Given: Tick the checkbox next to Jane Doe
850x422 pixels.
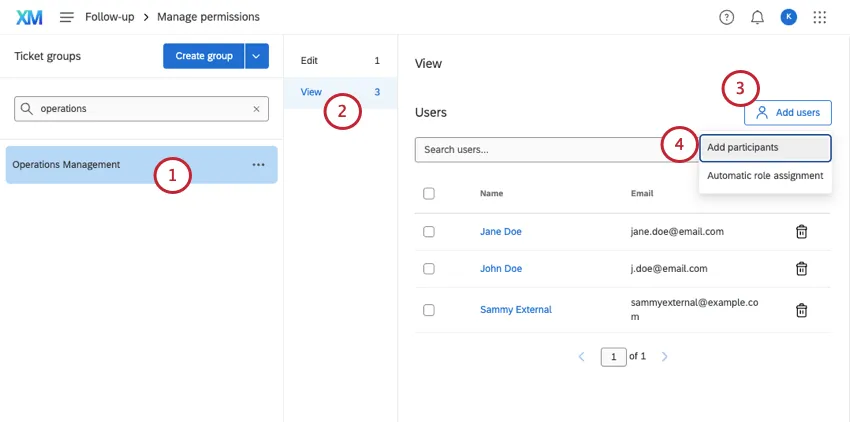Looking at the screenshot, I should (x=429, y=231).
